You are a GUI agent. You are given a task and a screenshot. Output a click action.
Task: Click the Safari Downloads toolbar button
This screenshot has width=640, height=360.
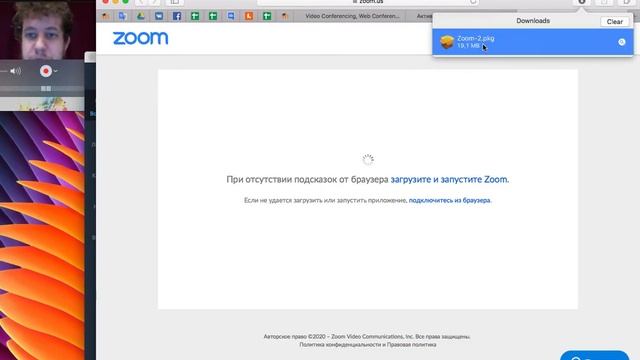582,2
